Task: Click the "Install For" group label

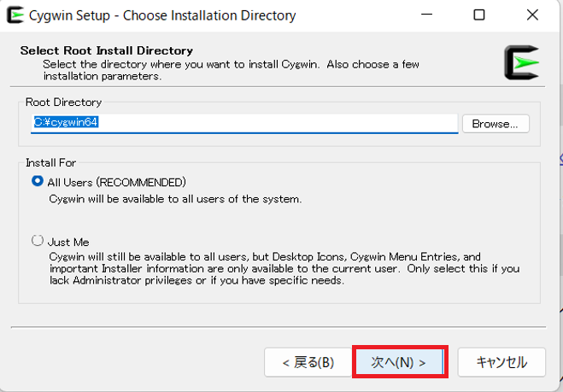Action: (x=50, y=163)
